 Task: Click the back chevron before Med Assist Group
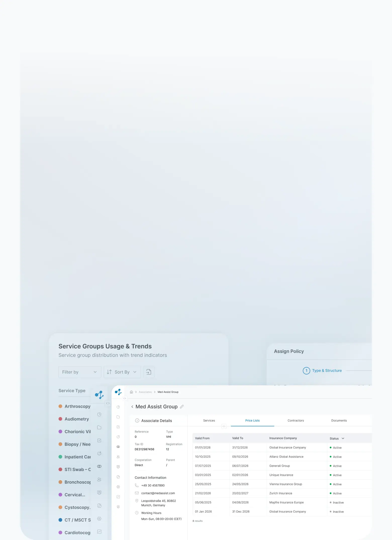point(132,407)
